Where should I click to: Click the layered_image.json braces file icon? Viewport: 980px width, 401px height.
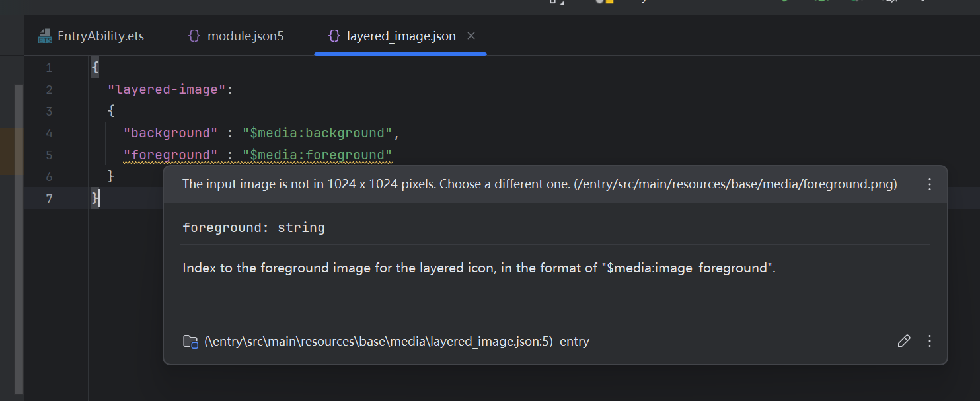click(x=334, y=36)
